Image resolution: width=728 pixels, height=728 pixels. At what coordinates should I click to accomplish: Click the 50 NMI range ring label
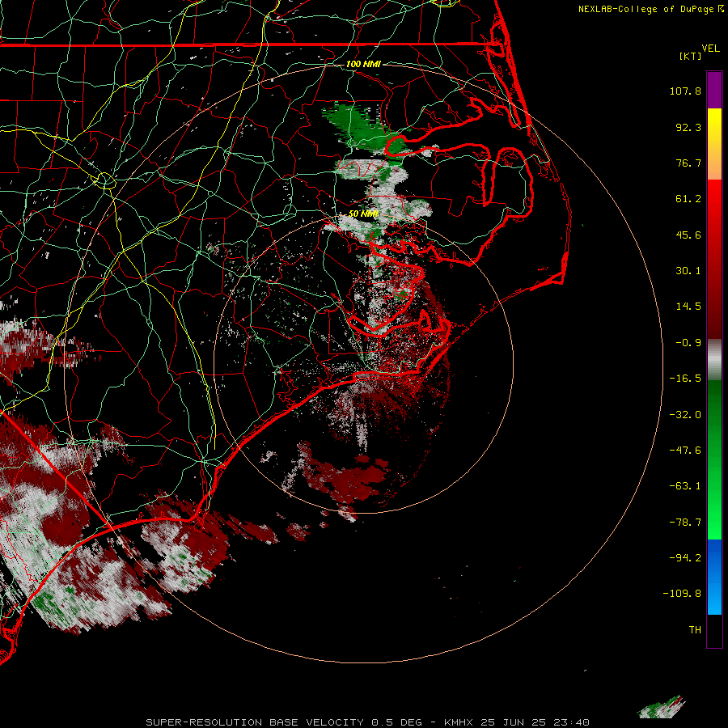363,214
